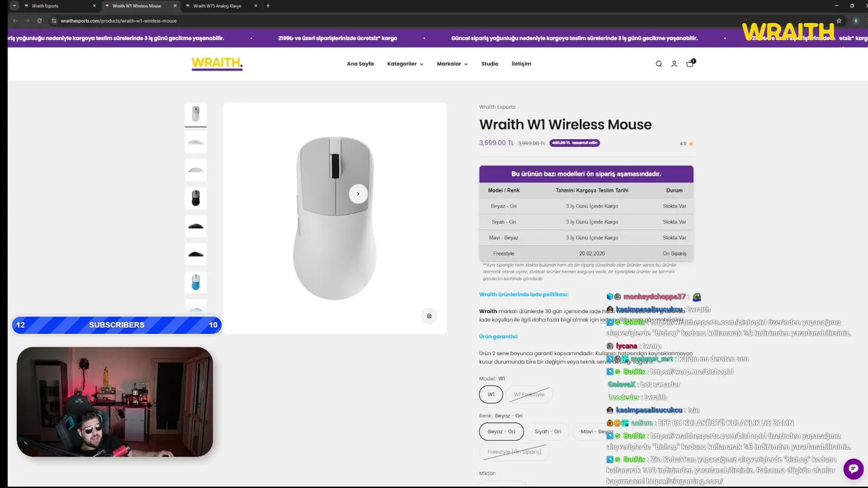Click the 3,599.00 TL price
Screen dimensions: 868x488
pos(496,143)
